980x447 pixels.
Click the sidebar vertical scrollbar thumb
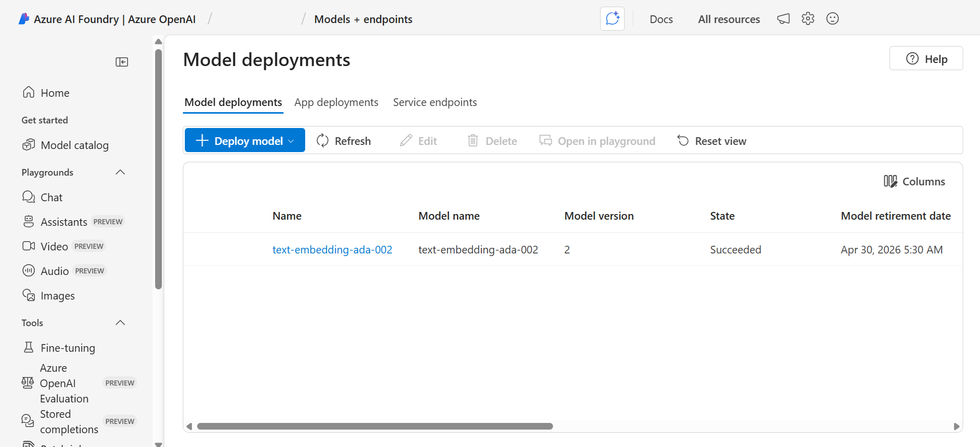(158, 169)
